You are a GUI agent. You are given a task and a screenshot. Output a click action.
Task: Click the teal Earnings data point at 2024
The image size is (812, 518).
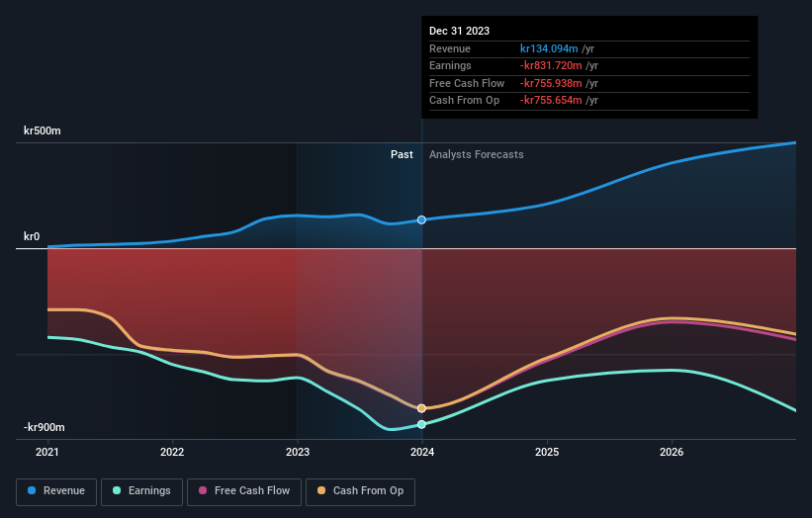pyautogui.click(x=421, y=424)
